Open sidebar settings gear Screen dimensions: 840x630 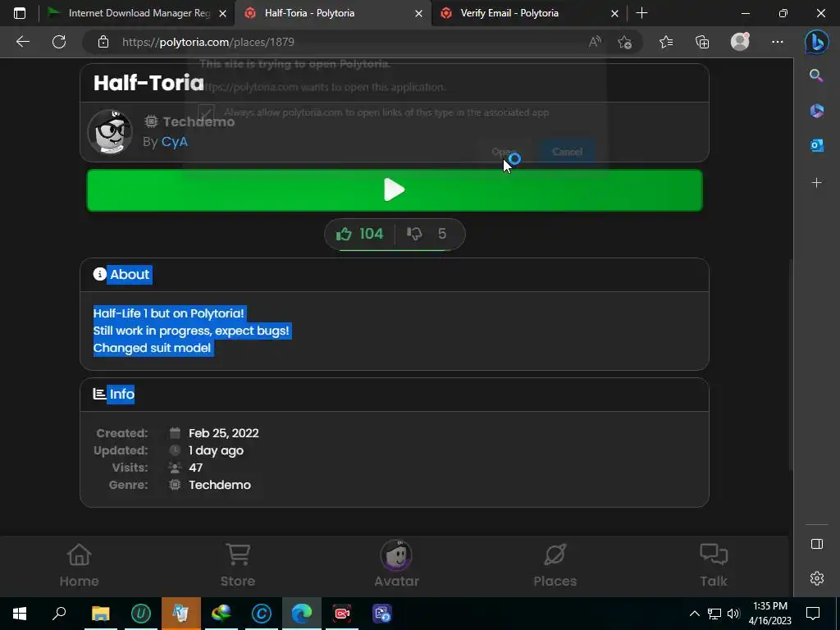(x=816, y=578)
